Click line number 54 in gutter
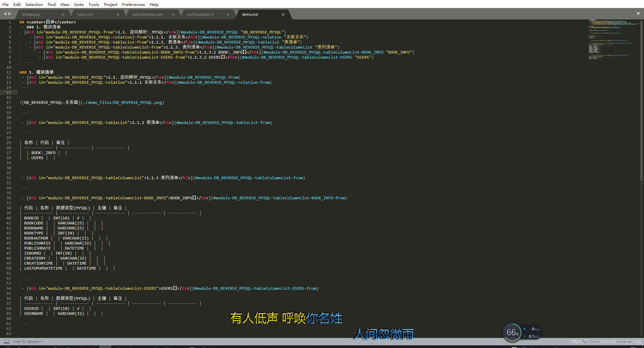This screenshot has width=644, height=348. [x=9, y=288]
